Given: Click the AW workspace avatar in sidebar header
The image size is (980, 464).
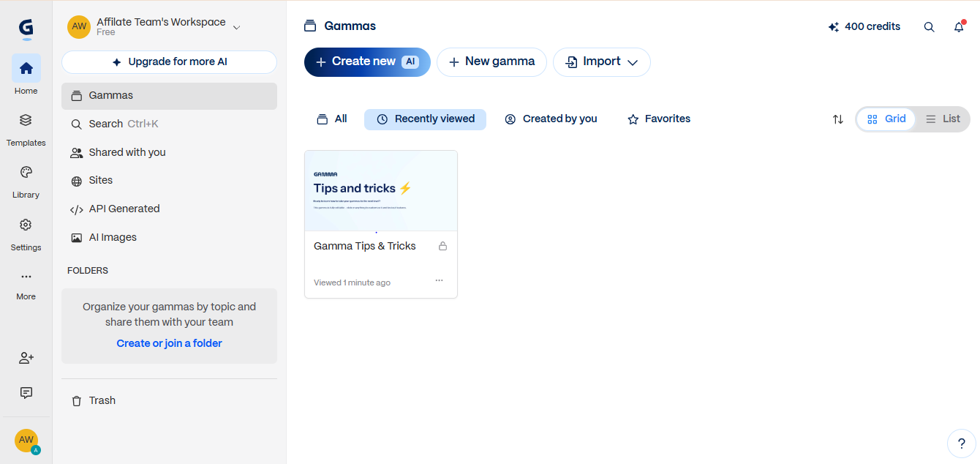Looking at the screenshot, I should (79, 26).
